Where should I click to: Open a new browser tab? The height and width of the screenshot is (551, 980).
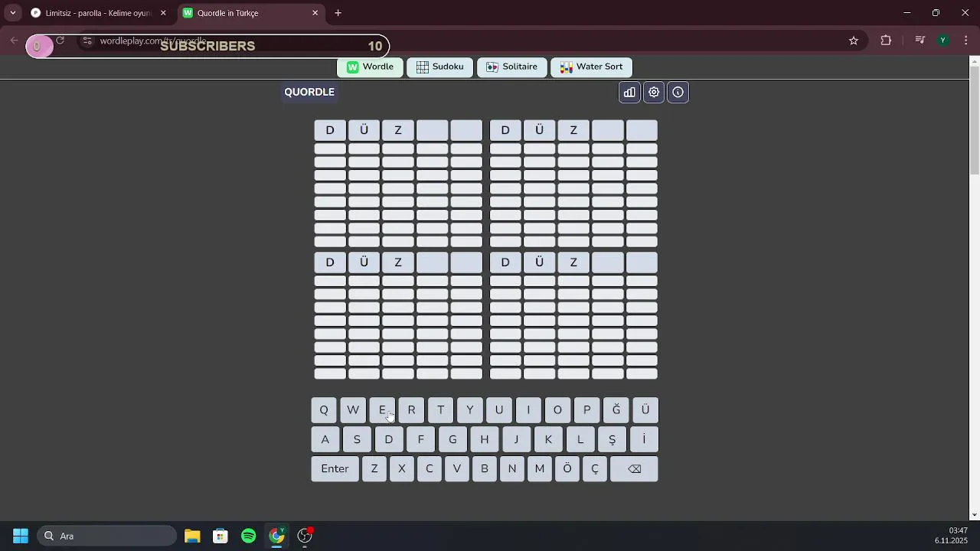pyautogui.click(x=338, y=13)
